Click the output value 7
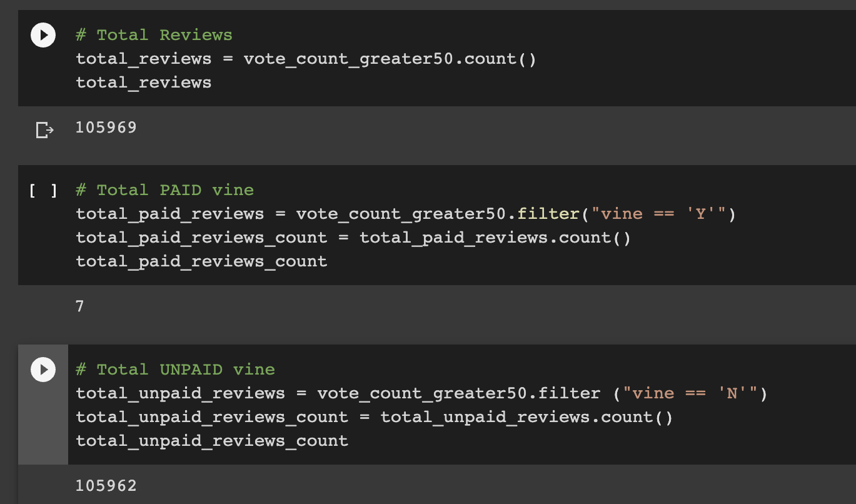Screen dimensions: 856x504 coord(79,306)
